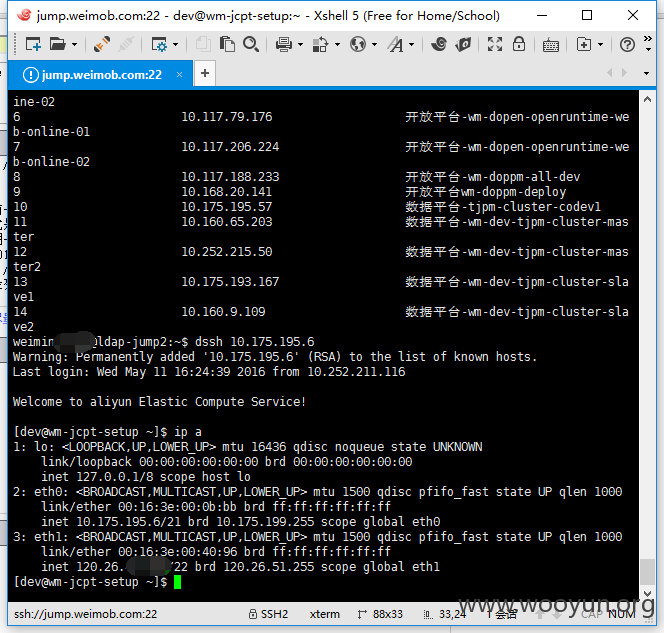
Task: Open Help with the question mark icon
Action: point(627,44)
